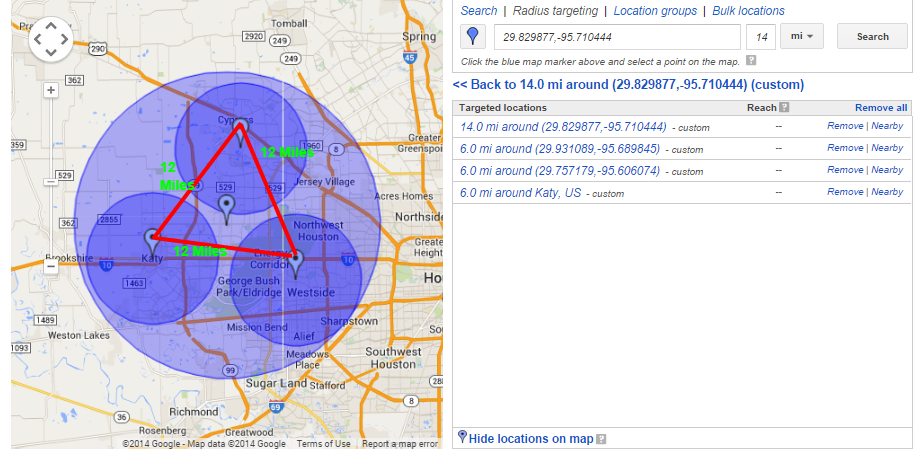This screenshot has height=452, width=922.
Task: Select Radius targeting tab
Action: coord(555,11)
